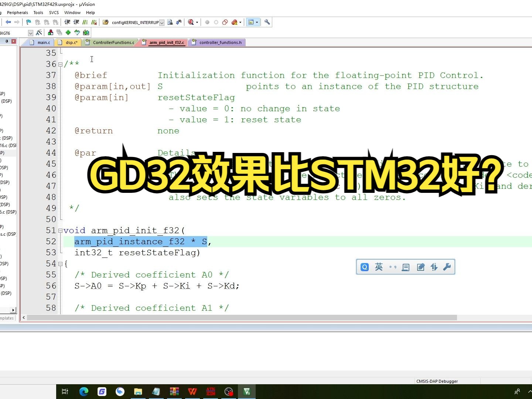Open Manage Run-Time Environment
532x399 pixels.
click(68, 33)
